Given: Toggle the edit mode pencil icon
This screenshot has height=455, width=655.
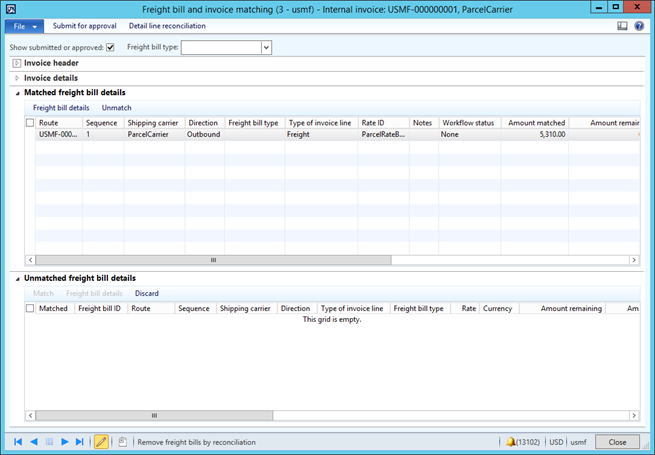Looking at the screenshot, I should pyautogui.click(x=101, y=441).
